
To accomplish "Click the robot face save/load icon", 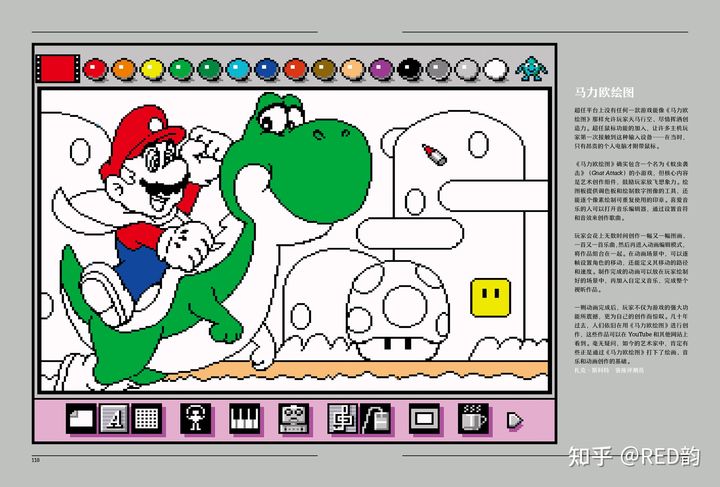I will [292, 419].
